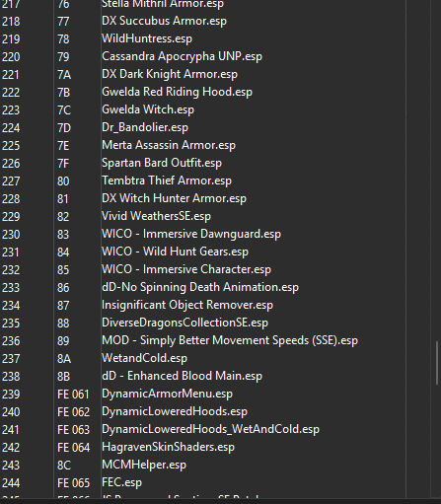Select the DX Succubus Armor.esp plugin row
The height and width of the screenshot is (504, 441).
click(x=164, y=21)
